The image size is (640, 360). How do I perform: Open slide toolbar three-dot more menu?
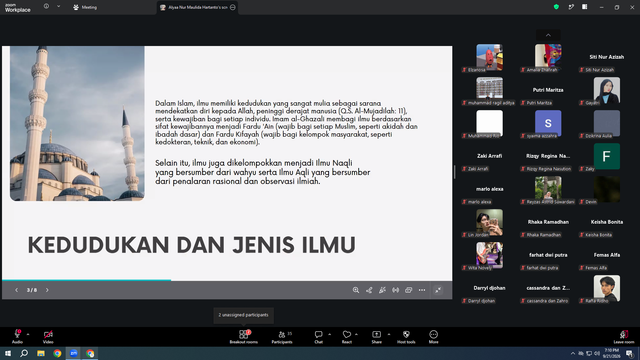pyautogui.click(x=422, y=290)
